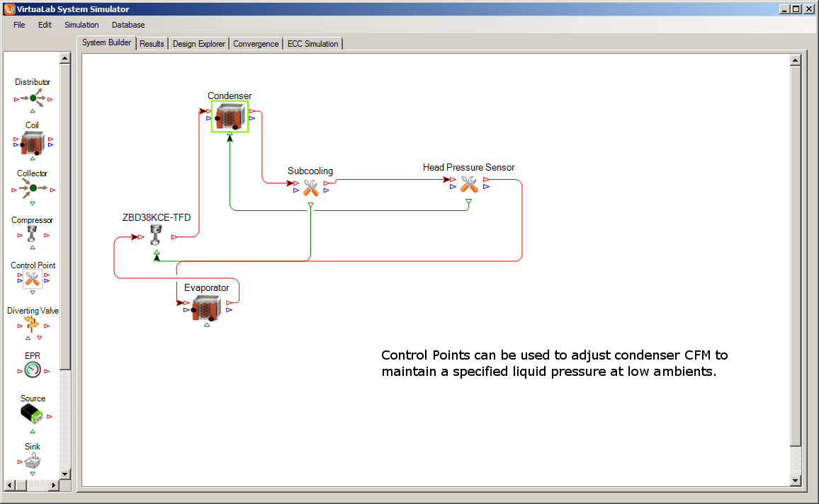This screenshot has height=504, width=819.
Task: Click the canvas scrollbar up arrow
Action: [x=795, y=60]
